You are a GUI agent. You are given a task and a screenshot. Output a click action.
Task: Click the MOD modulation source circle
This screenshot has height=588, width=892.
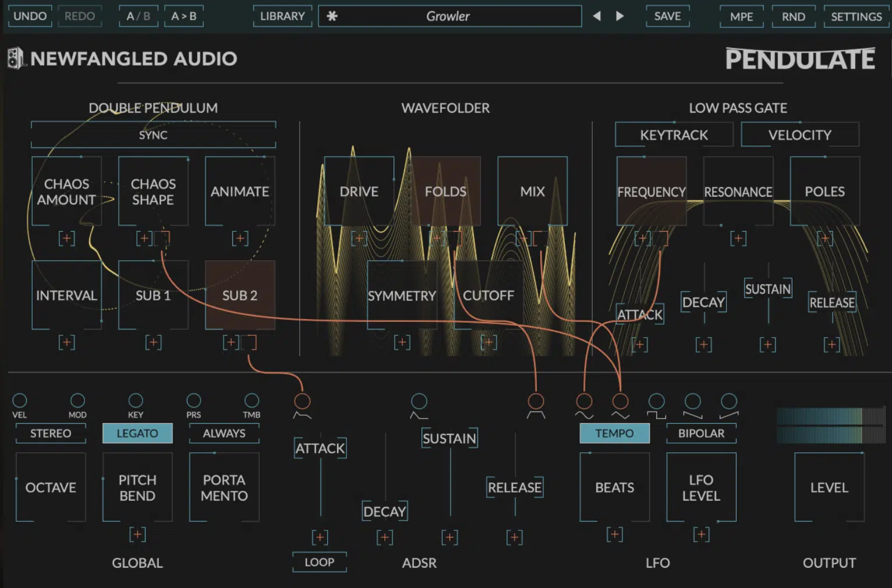click(77, 401)
